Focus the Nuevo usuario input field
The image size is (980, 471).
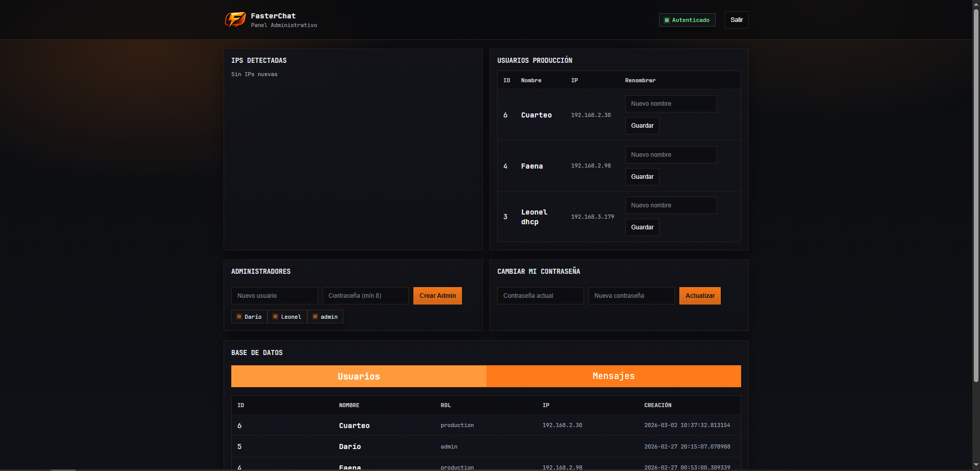274,296
